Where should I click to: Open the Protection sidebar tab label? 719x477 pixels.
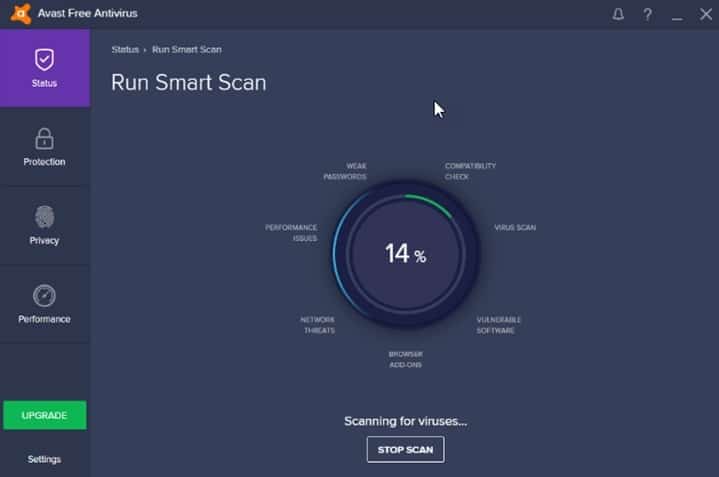point(44,162)
